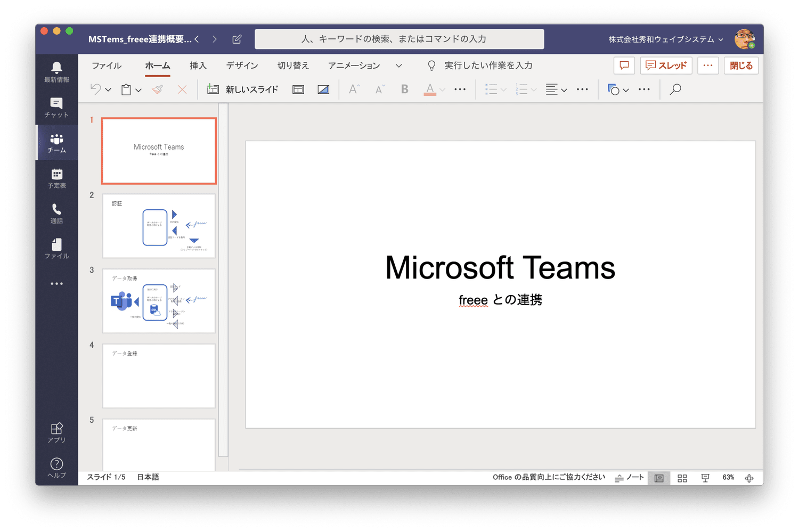Open the Calendar icon in sidebar
Viewport: 799px width, 532px height.
click(56, 178)
